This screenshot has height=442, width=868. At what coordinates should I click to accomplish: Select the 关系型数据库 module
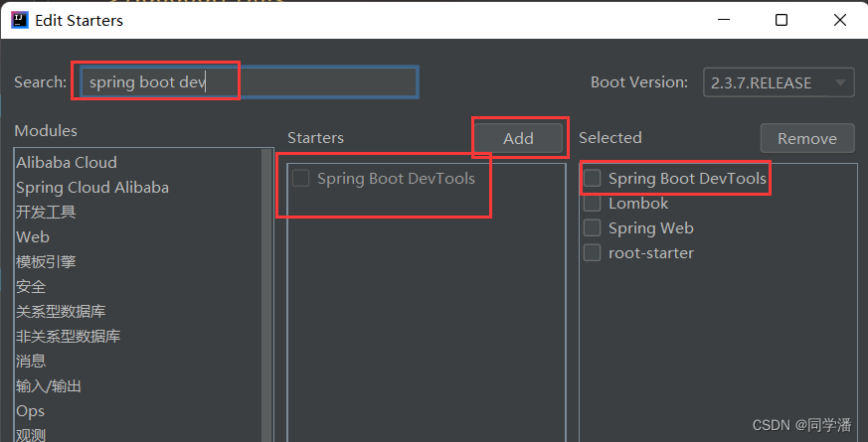pos(61,312)
